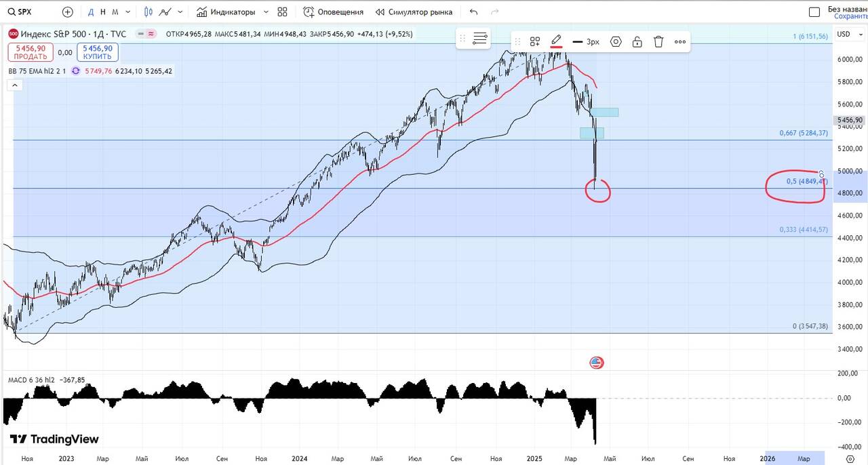Click the -400,00 MACD axis label
The width and height of the screenshot is (868, 465).
click(x=850, y=447)
